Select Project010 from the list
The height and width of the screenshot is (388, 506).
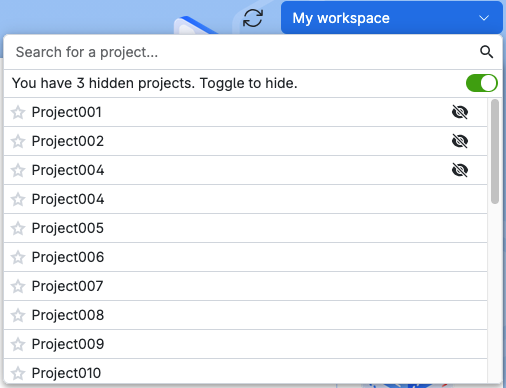coord(245,372)
